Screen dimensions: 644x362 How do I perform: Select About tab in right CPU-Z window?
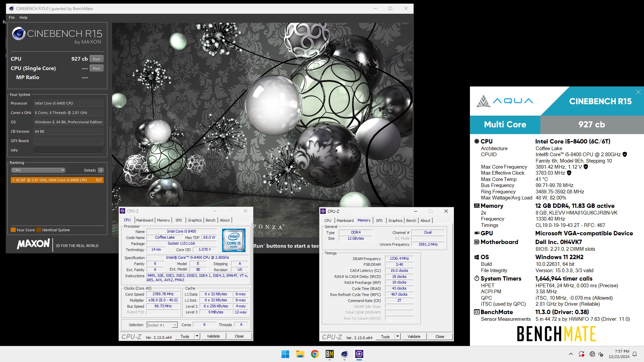pyautogui.click(x=425, y=221)
